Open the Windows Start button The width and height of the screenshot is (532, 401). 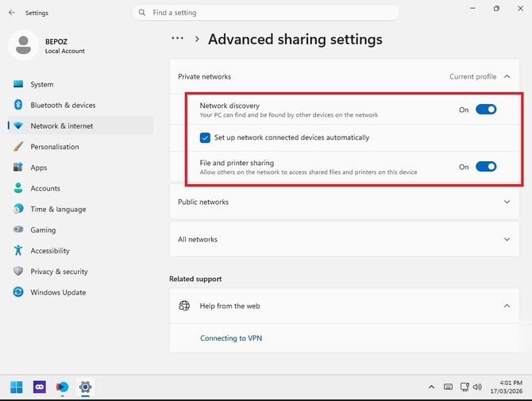pyautogui.click(x=17, y=387)
